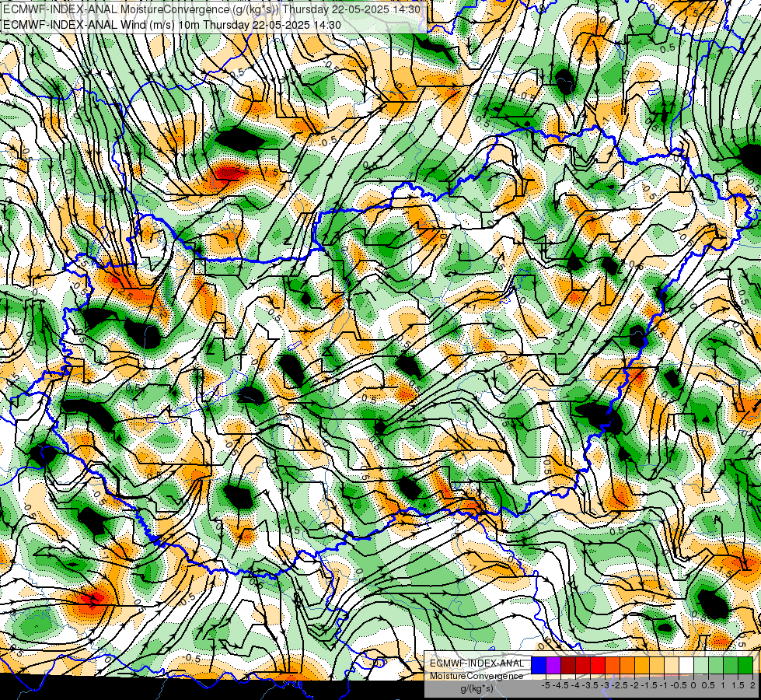Click the '2' legend scale value
The width and height of the screenshot is (761, 700).
point(752,685)
